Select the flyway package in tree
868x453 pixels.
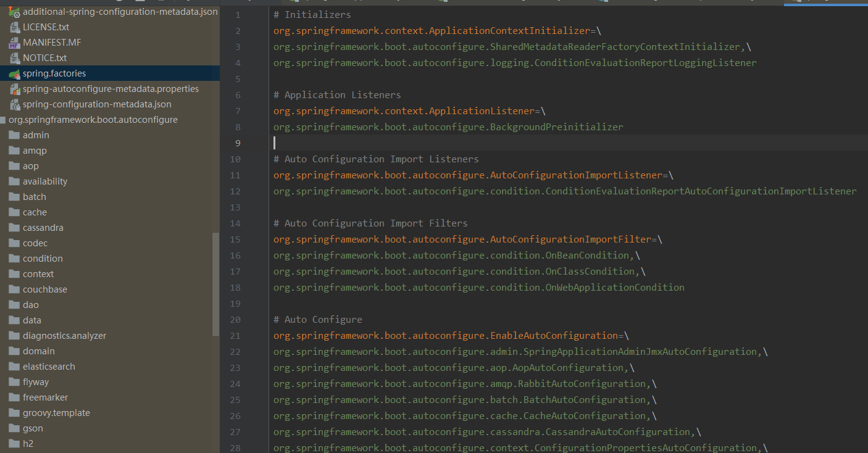(x=36, y=382)
